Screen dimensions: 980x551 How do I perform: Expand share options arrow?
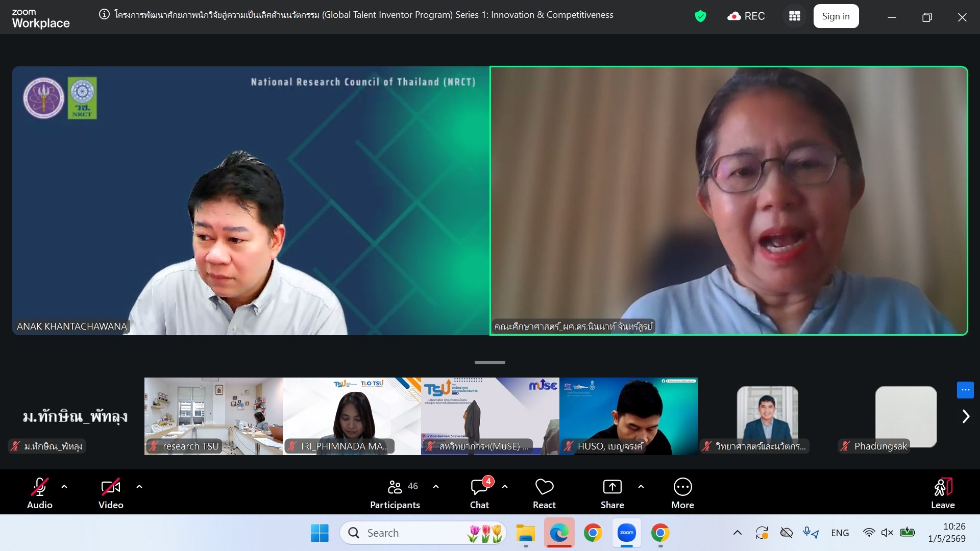click(x=641, y=487)
